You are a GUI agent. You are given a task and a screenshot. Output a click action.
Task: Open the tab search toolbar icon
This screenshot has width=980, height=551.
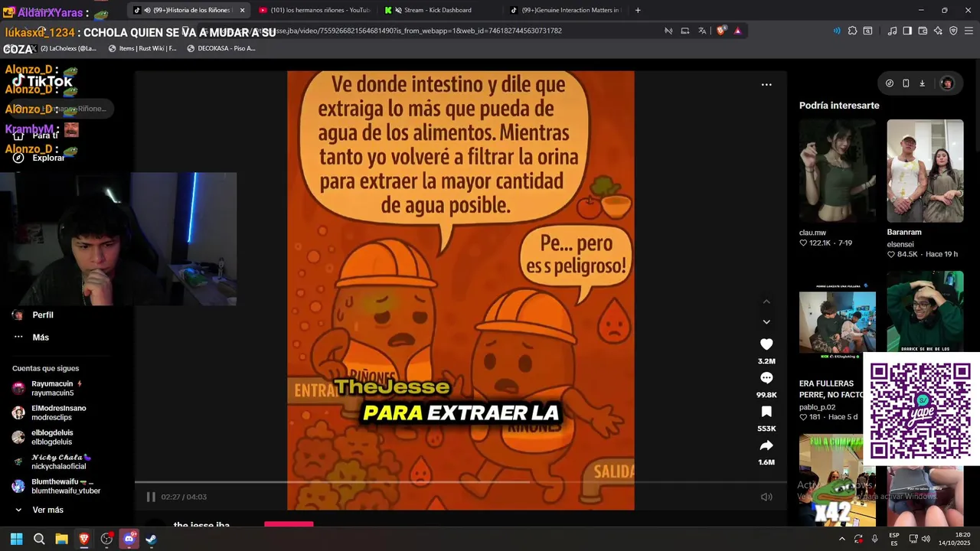click(867, 31)
